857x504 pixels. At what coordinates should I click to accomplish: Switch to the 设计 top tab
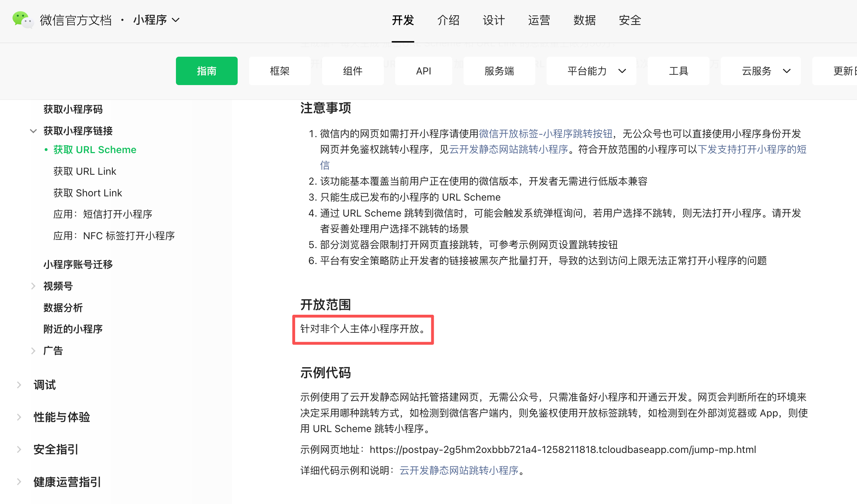pos(493,20)
